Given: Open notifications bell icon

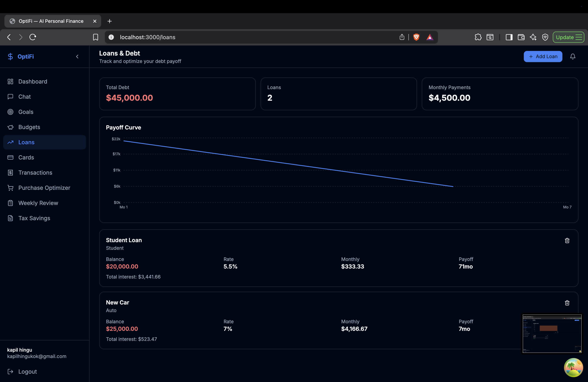Looking at the screenshot, I should (x=572, y=57).
